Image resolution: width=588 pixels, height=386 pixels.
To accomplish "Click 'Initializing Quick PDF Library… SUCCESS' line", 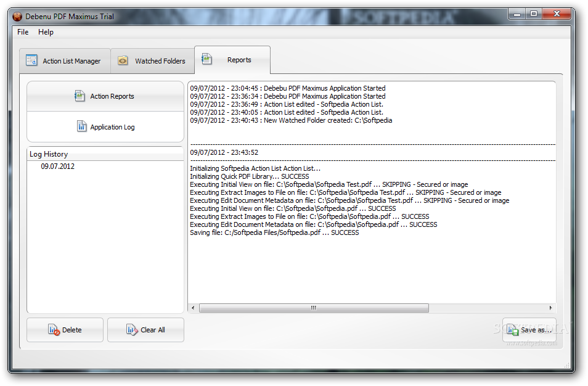I will (x=250, y=176).
